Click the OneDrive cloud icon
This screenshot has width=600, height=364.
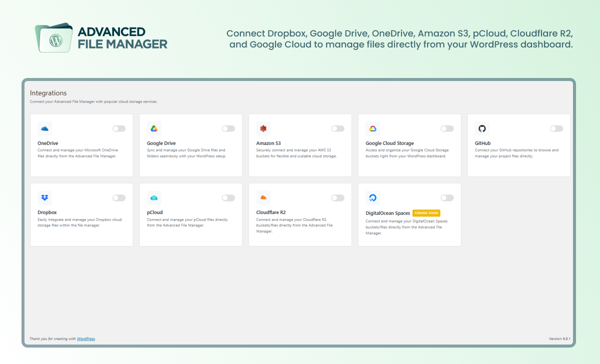(x=45, y=128)
